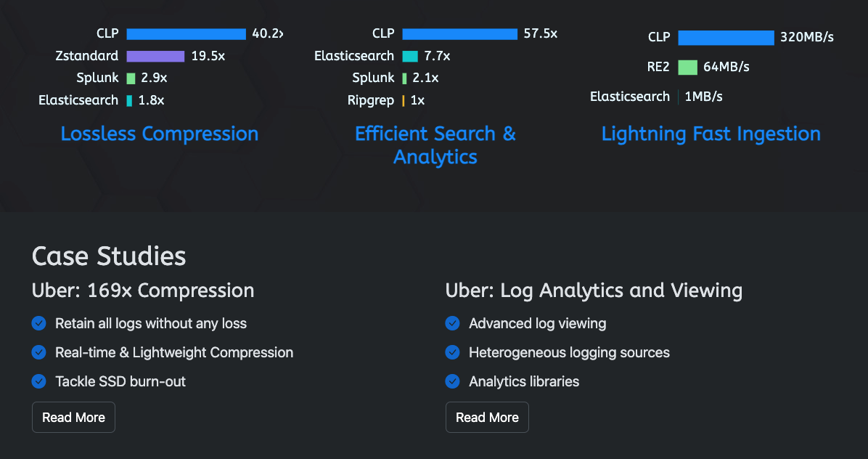This screenshot has height=459, width=868.
Task: Click the checkmark icon beside Heterogeneous logging sources
Action: coord(453,352)
